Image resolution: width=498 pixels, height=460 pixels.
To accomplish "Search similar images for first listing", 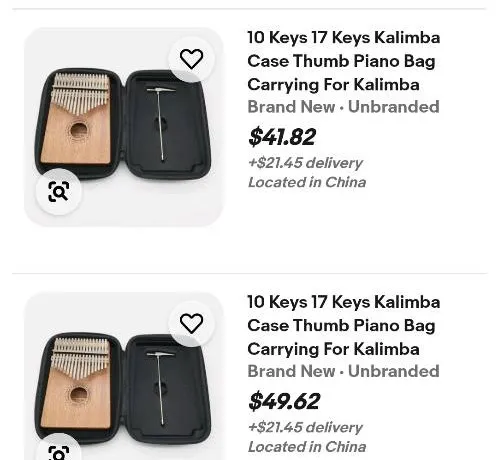I will 59,191.
